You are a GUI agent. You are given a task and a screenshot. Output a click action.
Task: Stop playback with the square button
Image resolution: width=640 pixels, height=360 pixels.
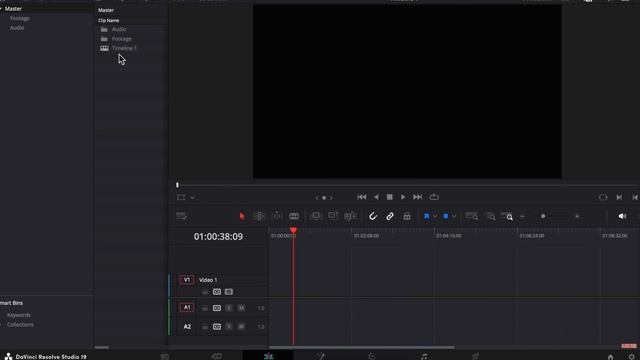(x=389, y=197)
